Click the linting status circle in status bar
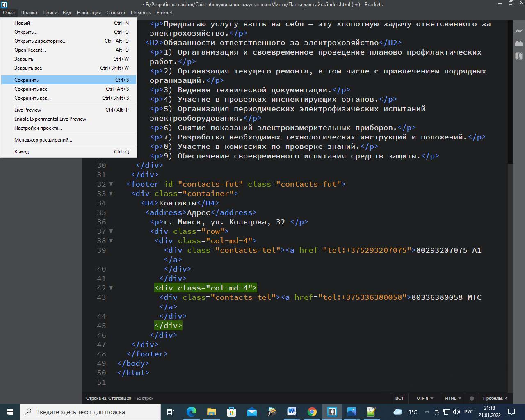 pyautogui.click(x=472, y=398)
